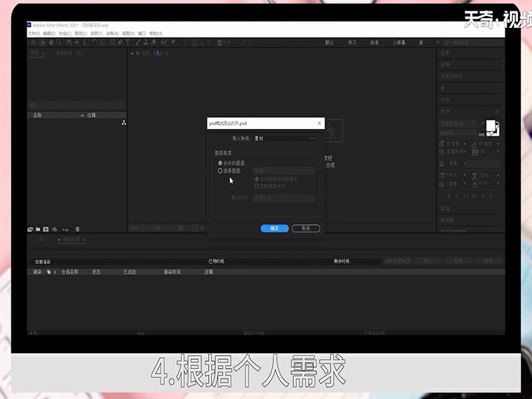
Task: Click the OK button in the PSD dialog
Action: pos(275,228)
